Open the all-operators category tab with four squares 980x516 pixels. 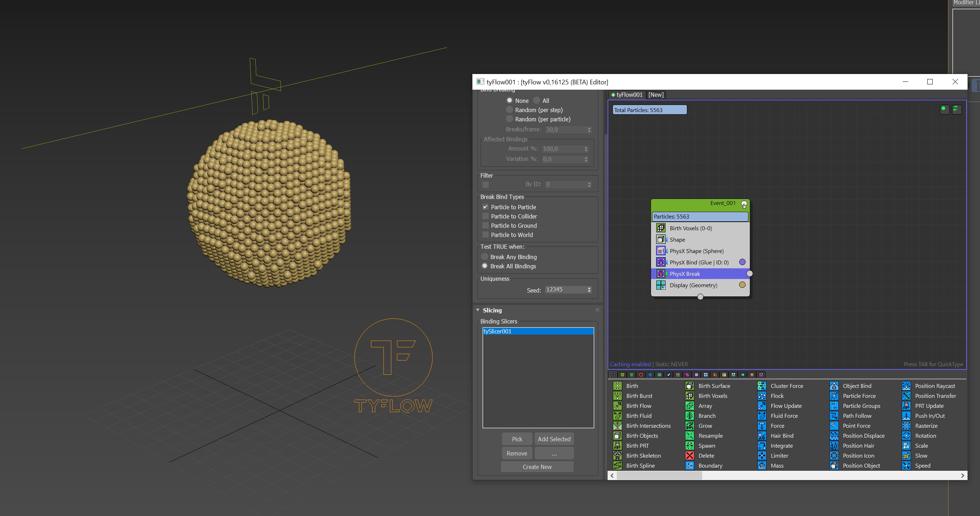[x=613, y=375]
